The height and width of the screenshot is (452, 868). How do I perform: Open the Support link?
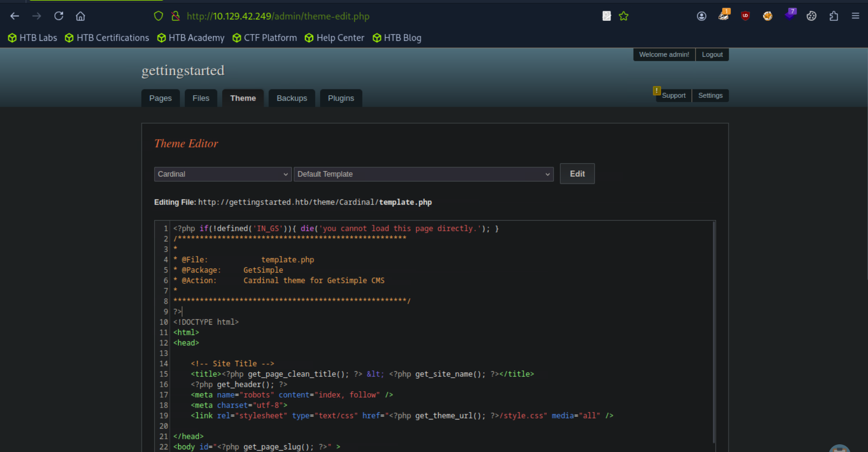click(x=674, y=96)
